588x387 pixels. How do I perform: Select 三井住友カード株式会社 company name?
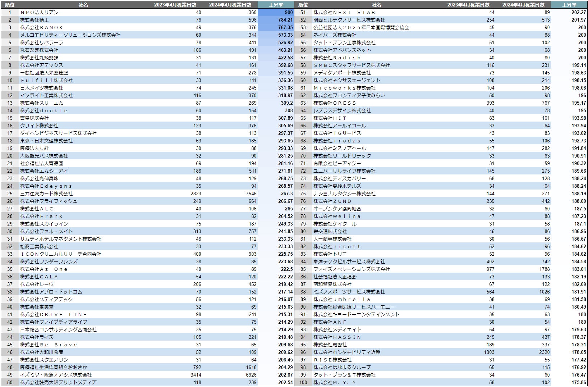tap(46, 193)
